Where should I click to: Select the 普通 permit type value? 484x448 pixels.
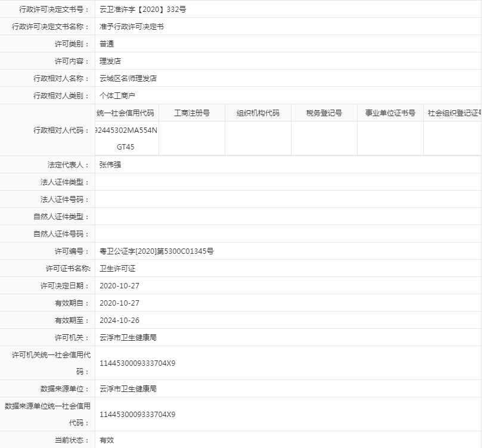107,44
